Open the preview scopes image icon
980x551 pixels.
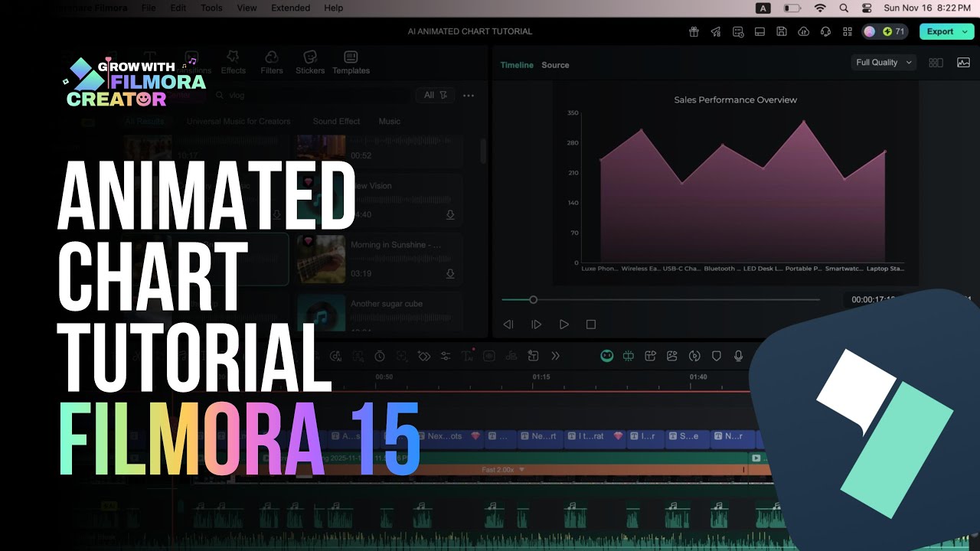[963, 63]
